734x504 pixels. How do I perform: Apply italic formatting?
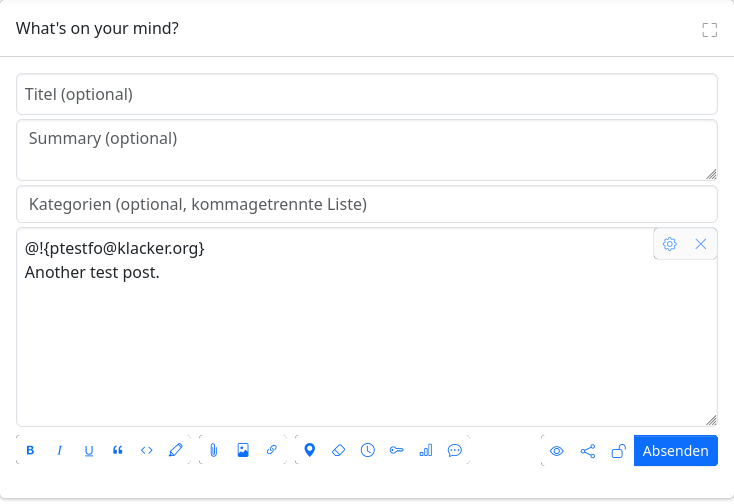59,450
